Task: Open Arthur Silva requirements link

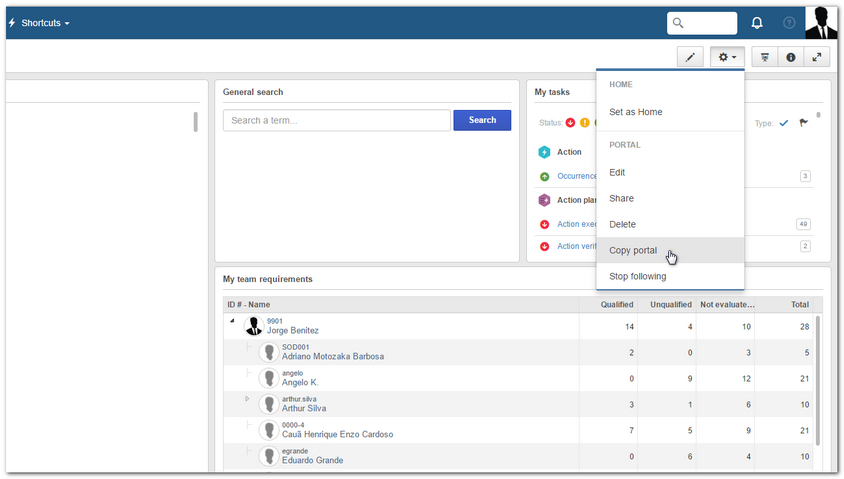Action: pyautogui.click(x=304, y=408)
